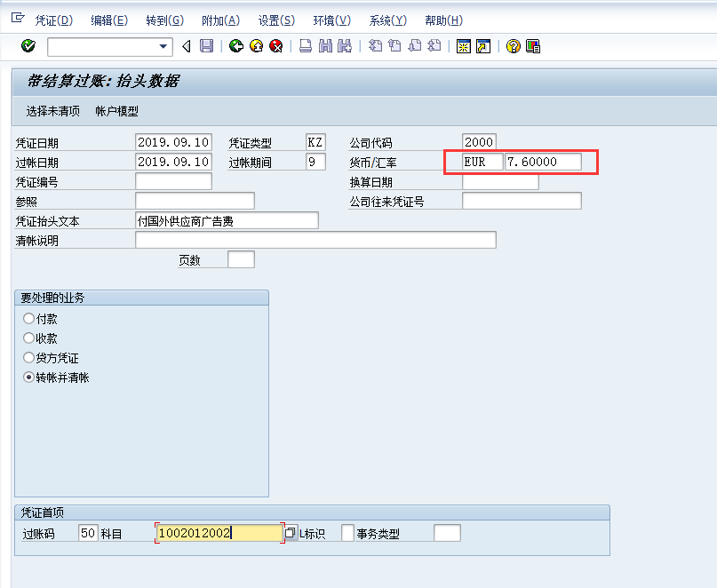Open the 帮助(H) menu
717x588 pixels.
pyautogui.click(x=443, y=20)
